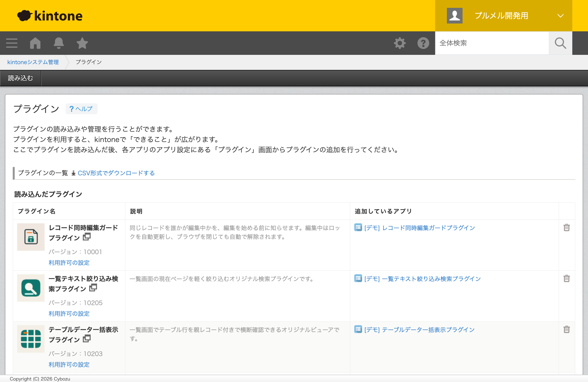Click 一覧テキスト絞り込み検索プラグイン thumbnail icon
The image size is (588, 382).
point(31,288)
